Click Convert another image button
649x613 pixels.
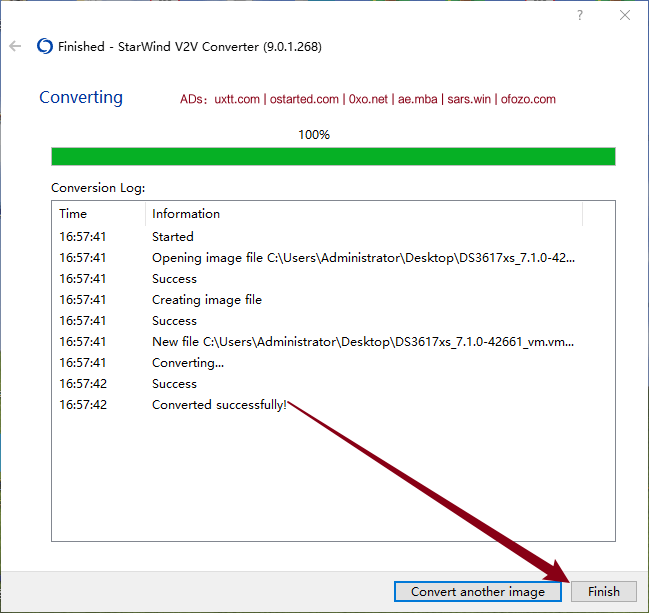tap(478, 591)
